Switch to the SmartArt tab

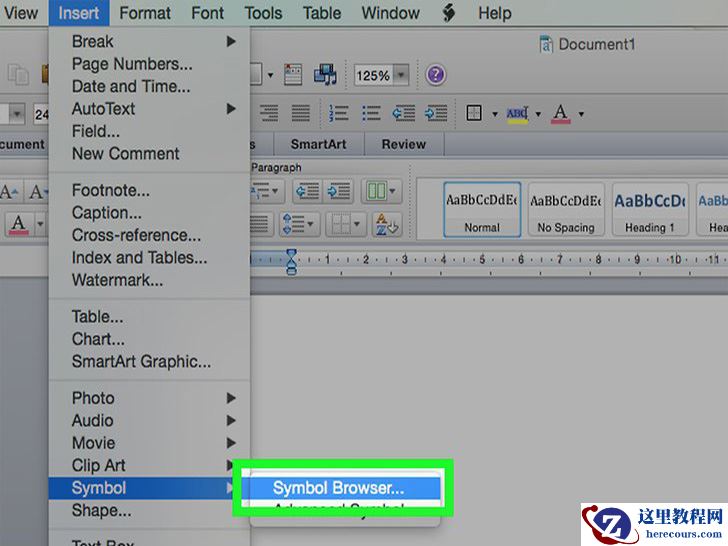click(x=318, y=144)
